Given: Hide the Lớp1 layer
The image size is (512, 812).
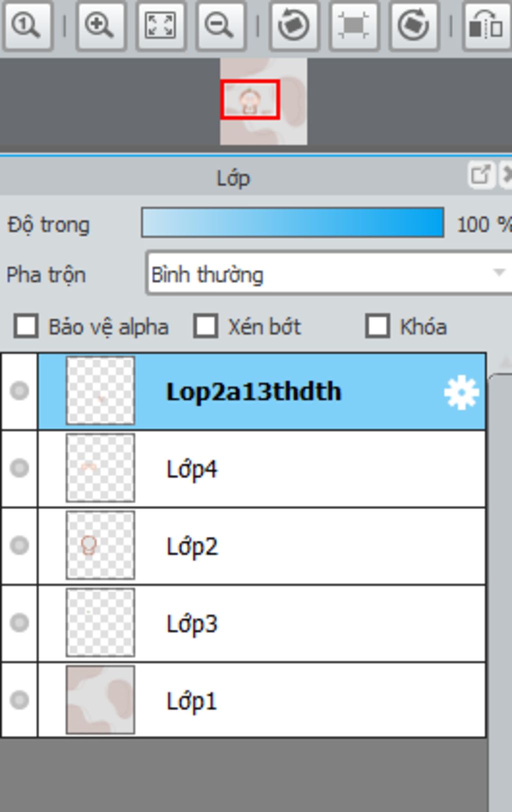Looking at the screenshot, I should pyautogui.click(x=19, y=700).
